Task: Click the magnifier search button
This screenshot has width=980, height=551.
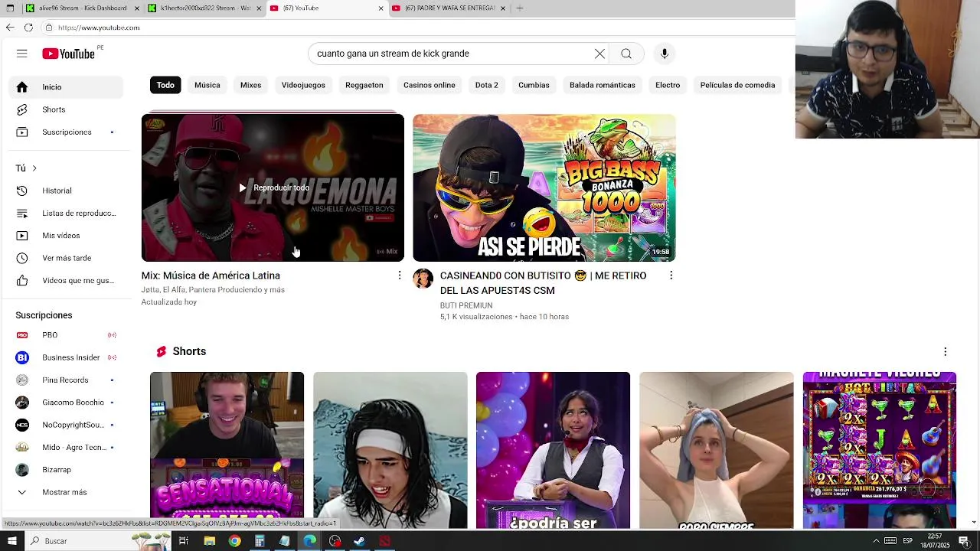Action: 626,54
